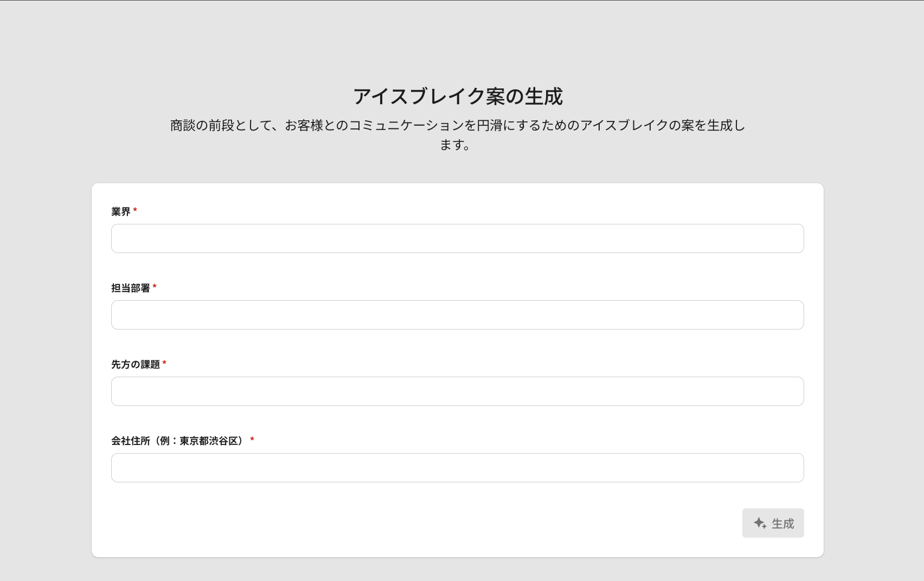The height and width of the screenshot is (581, 924).
Task: Click the アイスブレイク案の生成 page heading
Action: point(458,96)
